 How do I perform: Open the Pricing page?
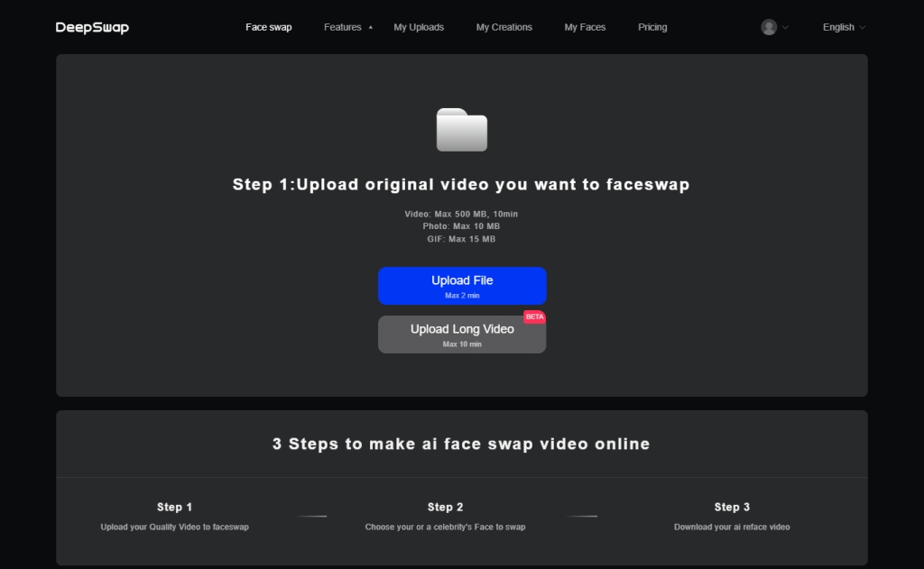[652, 27]
